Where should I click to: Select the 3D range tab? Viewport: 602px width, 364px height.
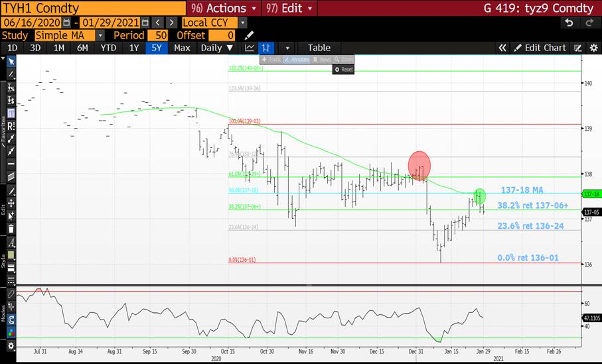click(x=35, y=48)
